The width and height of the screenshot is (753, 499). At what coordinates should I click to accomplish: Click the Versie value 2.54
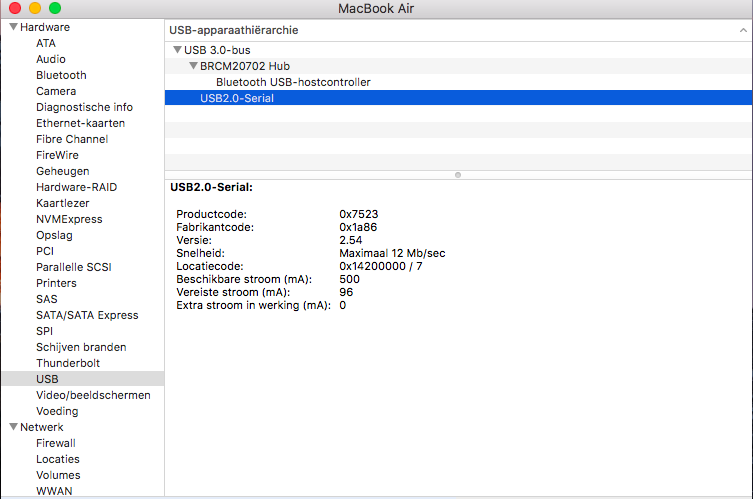pos(351,240)
